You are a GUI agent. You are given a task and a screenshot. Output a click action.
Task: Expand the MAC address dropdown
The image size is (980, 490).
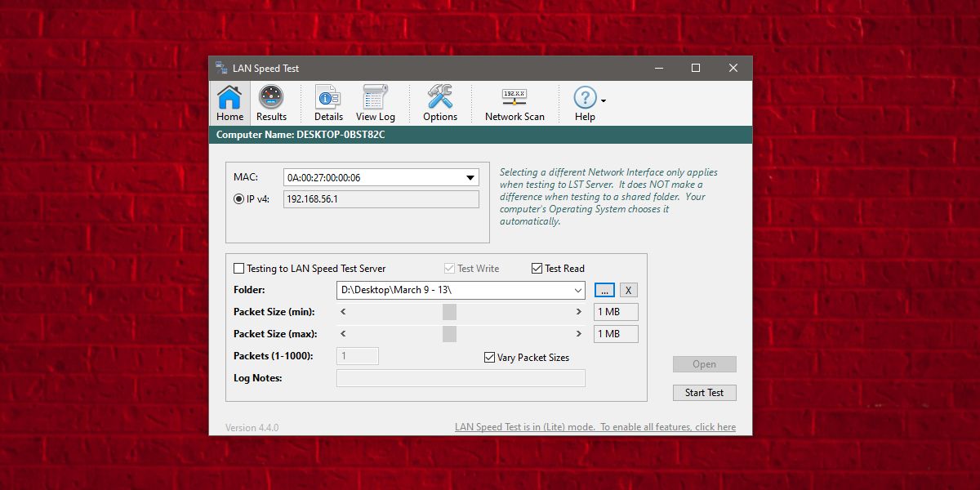tap(470, 177)
